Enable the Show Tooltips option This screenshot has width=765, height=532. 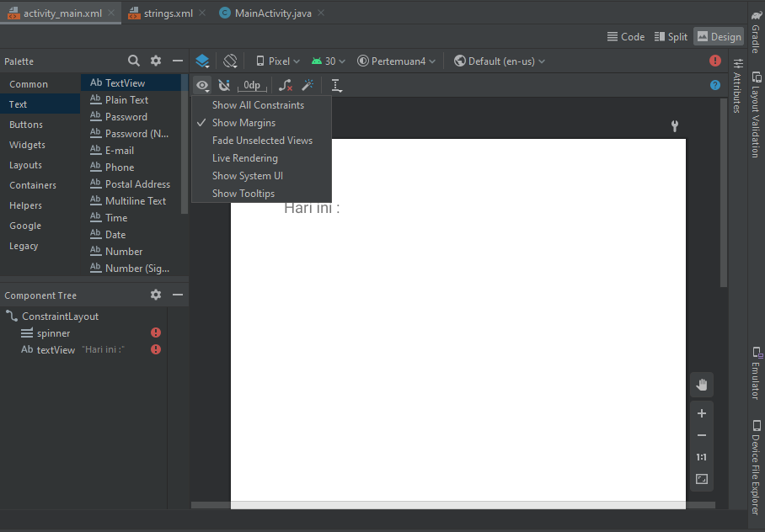(x=261, y=194)
